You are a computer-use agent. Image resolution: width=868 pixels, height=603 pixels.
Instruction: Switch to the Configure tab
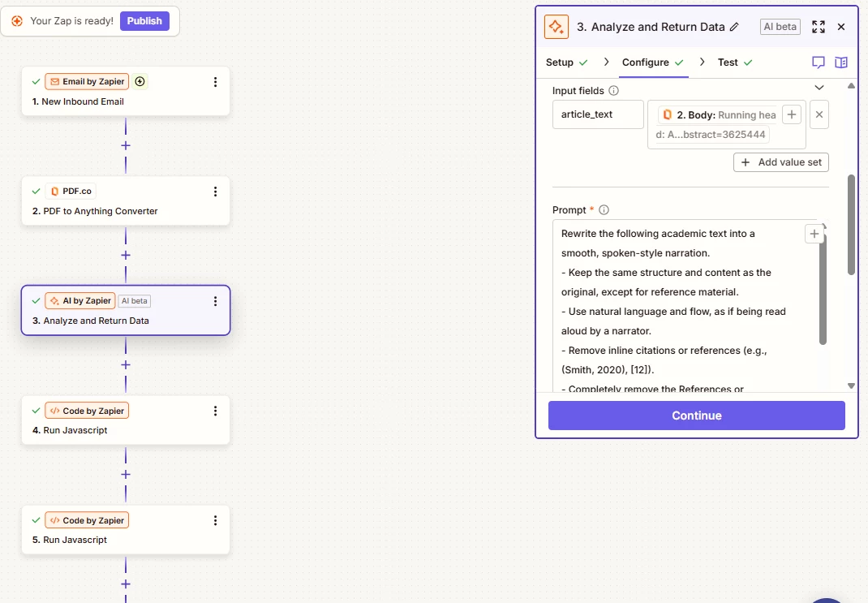(x=653, y=62)
